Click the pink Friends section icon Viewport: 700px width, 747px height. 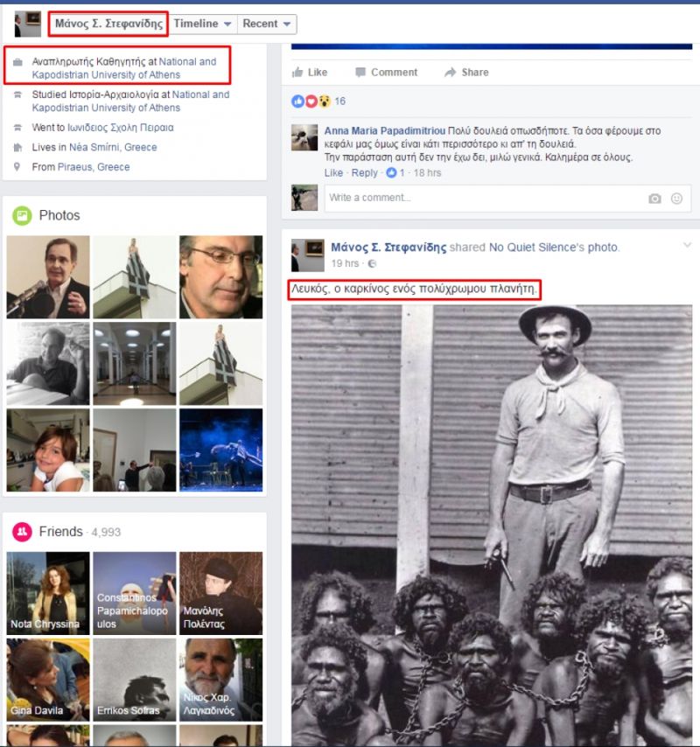[22, 532]
